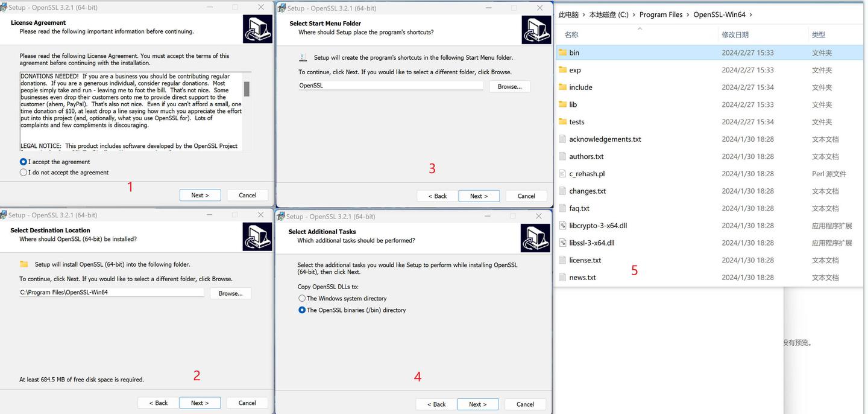The image size is (868, 414).
Task: Click the destination path field C:\Program Files\OpenSSL-Win64
Action: click(112, 292)
